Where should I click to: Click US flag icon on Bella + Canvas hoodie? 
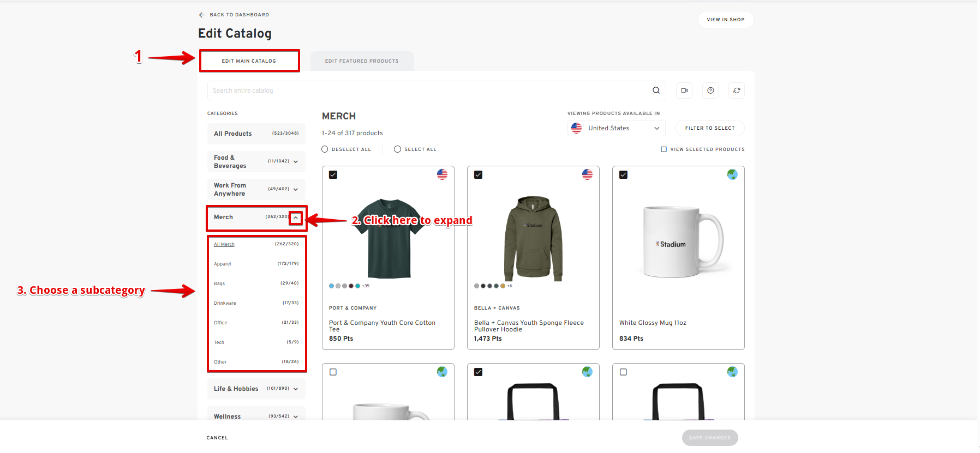click(587, 174)
